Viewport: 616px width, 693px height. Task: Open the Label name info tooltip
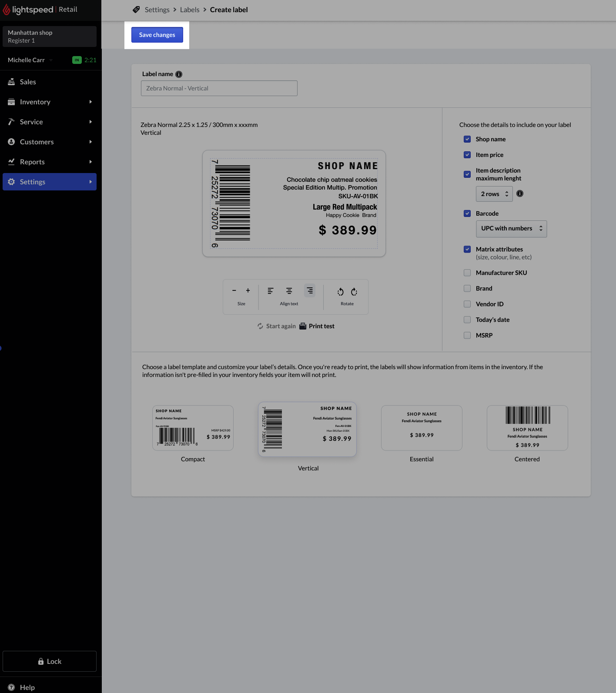pyautogui.click(x=179, y=74)
